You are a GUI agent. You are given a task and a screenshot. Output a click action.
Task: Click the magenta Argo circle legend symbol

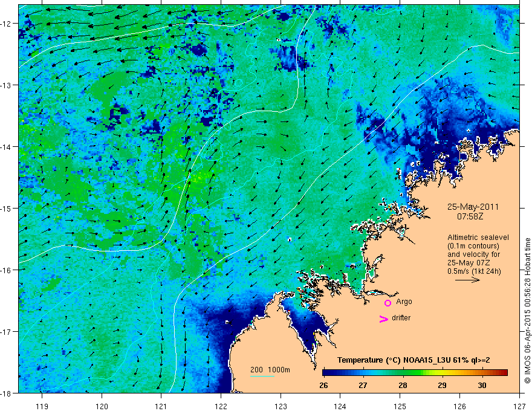pyautogui.click(x=388, y=303)
